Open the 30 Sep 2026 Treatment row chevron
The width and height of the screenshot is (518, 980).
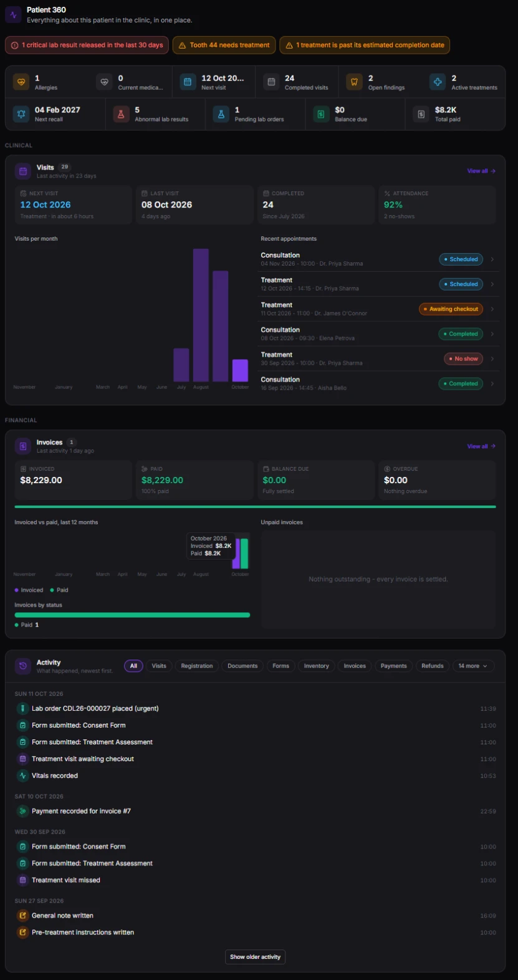pyautogui.click(x=492, y=359)
